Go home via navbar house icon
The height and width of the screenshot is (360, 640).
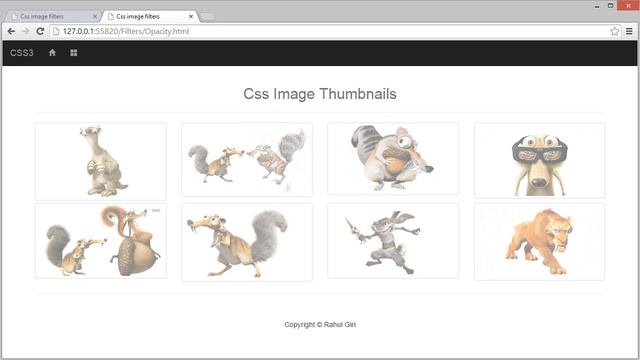52,53
